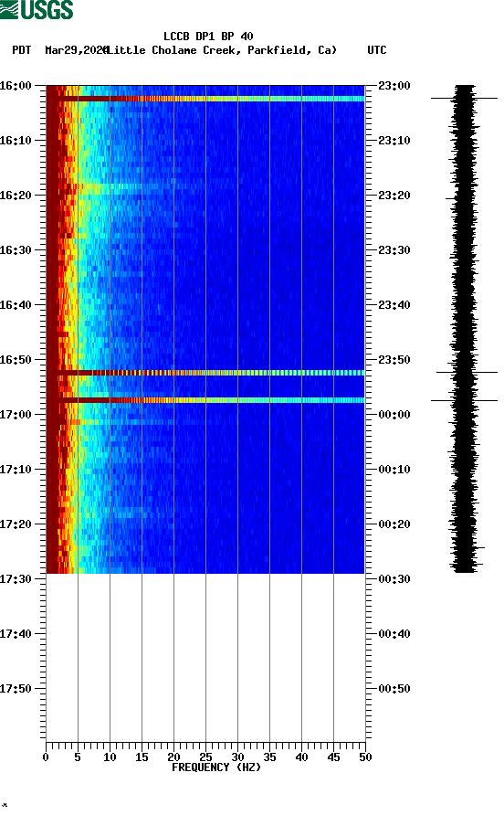This screenshot has height=815, width=504.
Task: Click the '17:00' PDT time label
Action: tap(16, 415)
